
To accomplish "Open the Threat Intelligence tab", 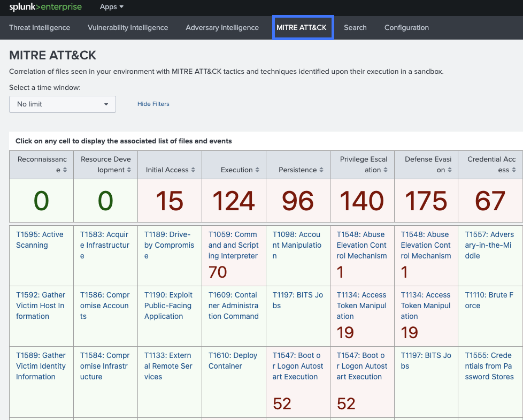I will click(40, 28).
